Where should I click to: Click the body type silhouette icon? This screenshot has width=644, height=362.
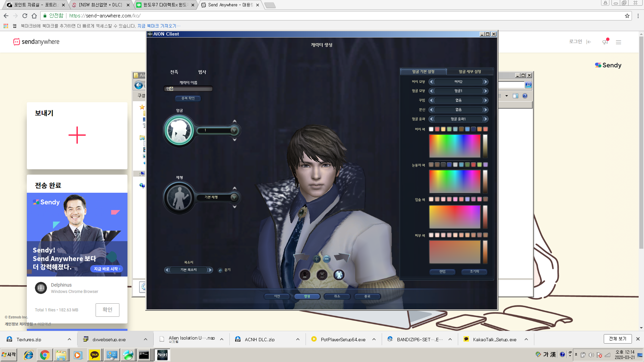click(179, 197)
